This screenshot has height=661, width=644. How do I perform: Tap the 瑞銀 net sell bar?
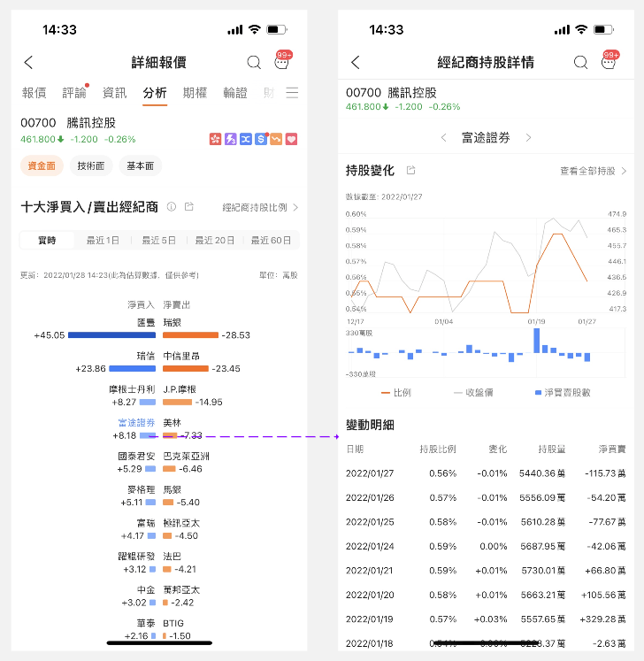(x=190, y=335)
